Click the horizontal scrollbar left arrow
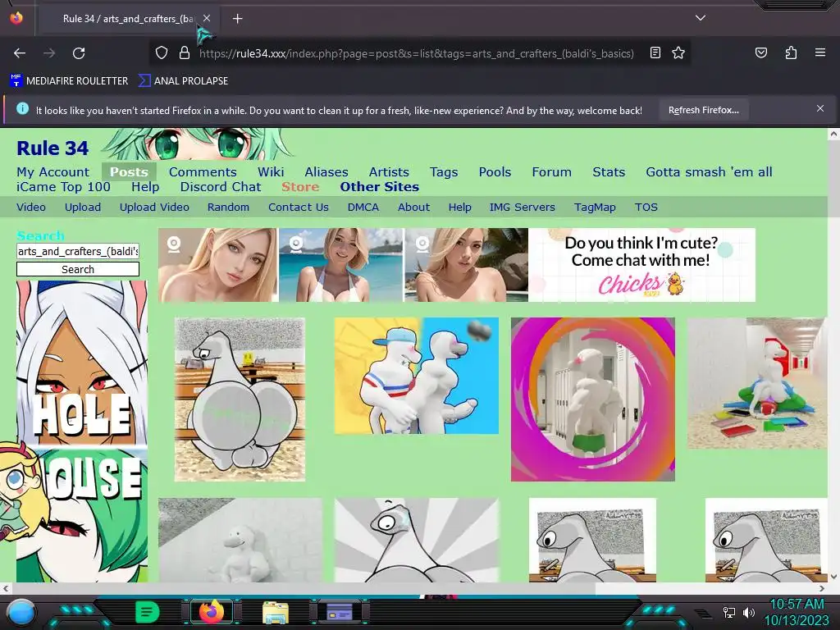This screenshot has height=630, width=840. click(x=6, y=588)
